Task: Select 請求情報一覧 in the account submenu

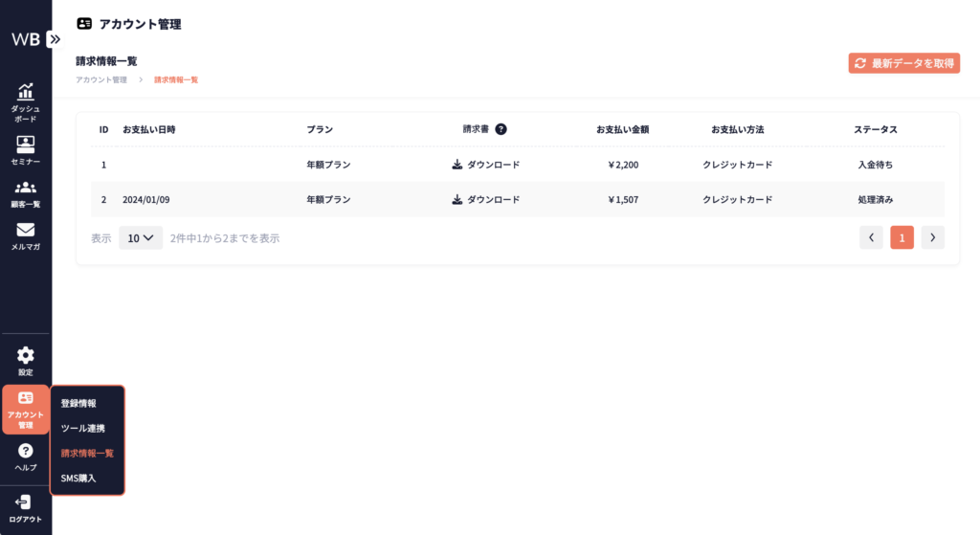Action: point(87,453)
